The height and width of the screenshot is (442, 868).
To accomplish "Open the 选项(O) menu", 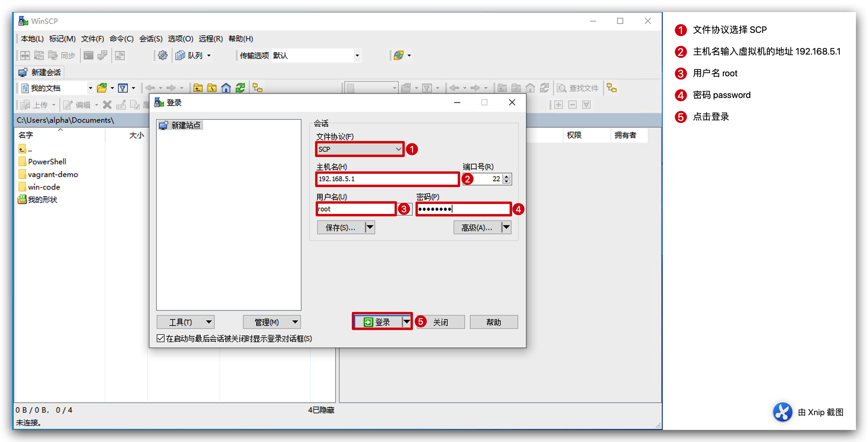I will click(x=180, y=39).
